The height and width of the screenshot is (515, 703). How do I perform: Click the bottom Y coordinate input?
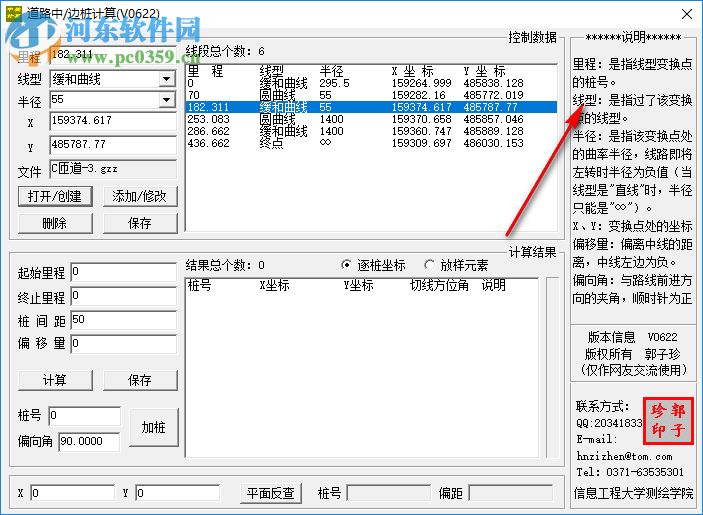click(178, 493)
